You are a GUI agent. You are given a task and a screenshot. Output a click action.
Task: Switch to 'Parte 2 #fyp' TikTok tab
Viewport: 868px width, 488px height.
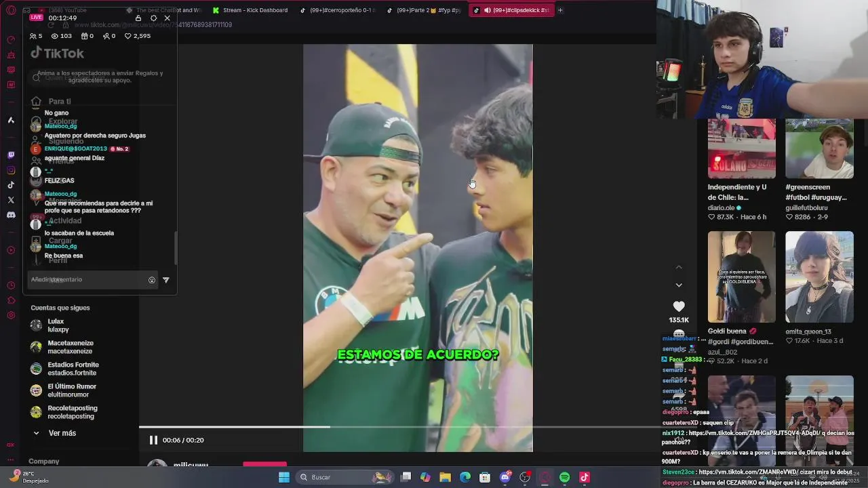pos(425,10)
